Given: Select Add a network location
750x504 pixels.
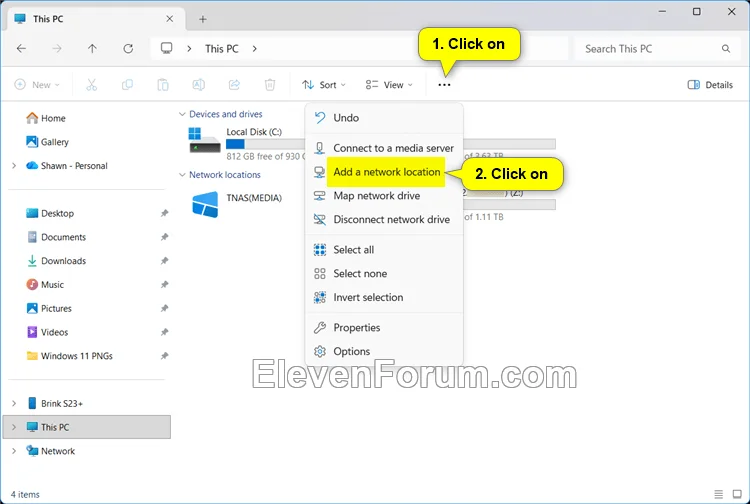Looking at the screenshot, I should coord(384,172).
